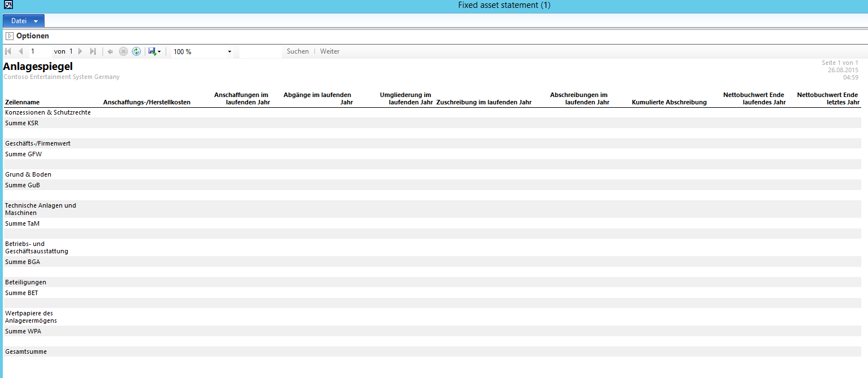Click the current page number field

(x=40, y=51)
